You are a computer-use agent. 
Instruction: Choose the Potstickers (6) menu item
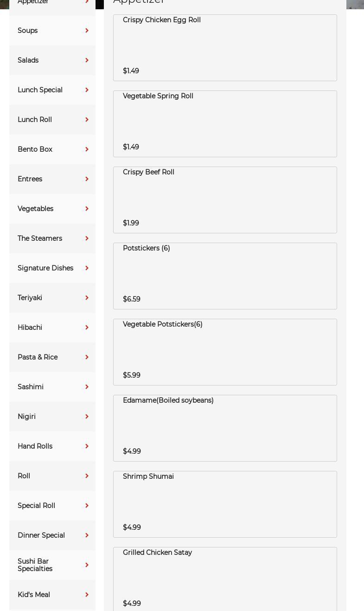(225, 276)
